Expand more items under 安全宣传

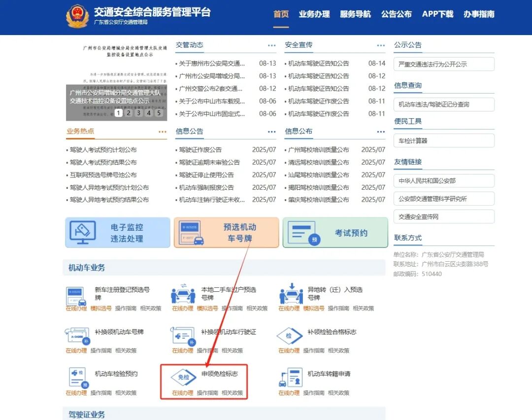pos(380,44)
